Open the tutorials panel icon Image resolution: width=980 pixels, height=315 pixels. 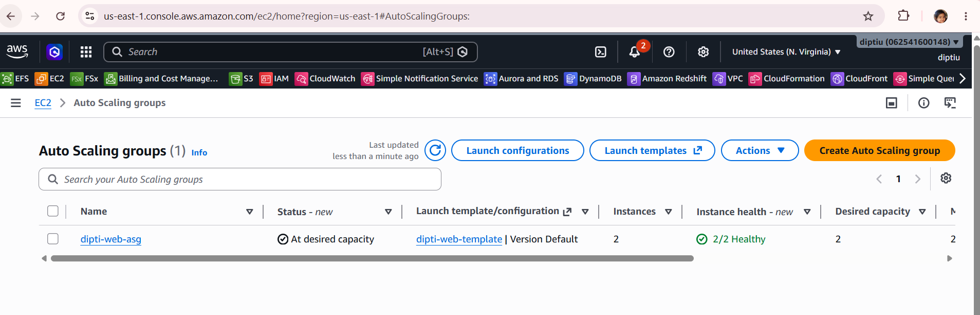[x=950, y=103]
